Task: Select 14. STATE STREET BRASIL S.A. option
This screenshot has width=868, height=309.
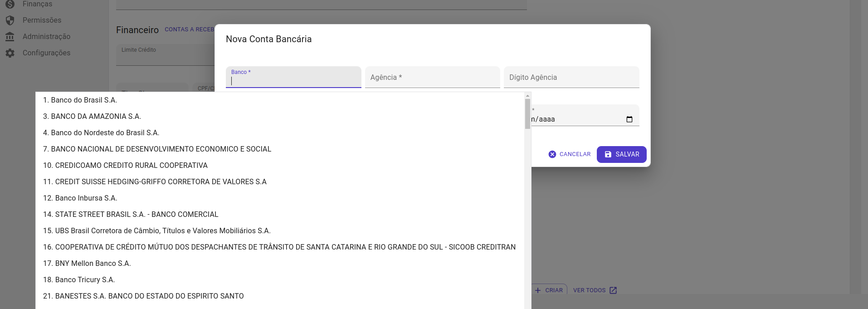Action: (x=280, y=214)
